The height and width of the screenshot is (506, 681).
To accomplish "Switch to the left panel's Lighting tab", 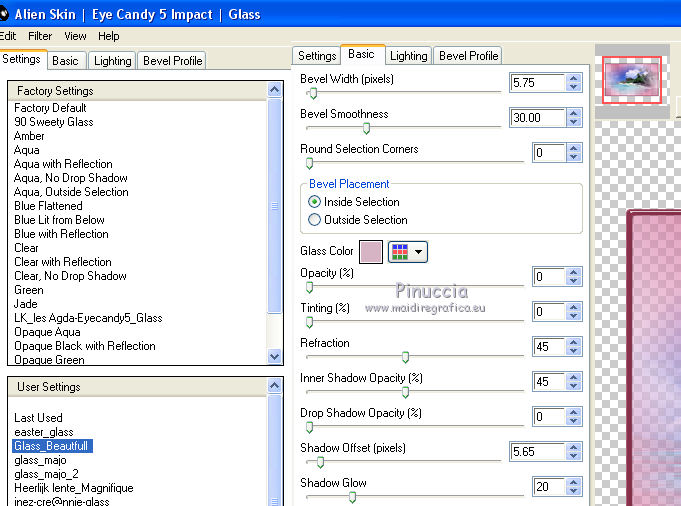I will pos(112,61).
